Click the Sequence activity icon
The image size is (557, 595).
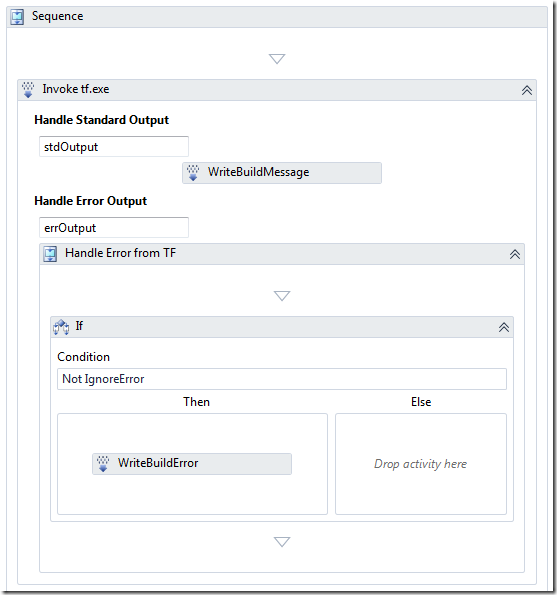pyautogui.click(x=17, y=17)
